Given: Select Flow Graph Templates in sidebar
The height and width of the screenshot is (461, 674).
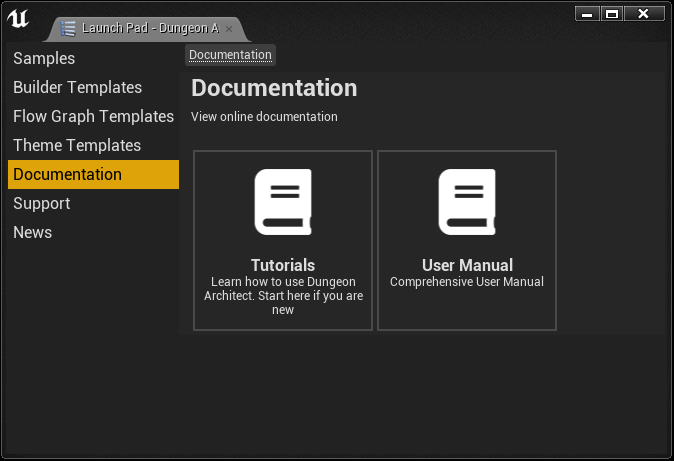Looking at the screenshot, I should click(x=93, y=117).
